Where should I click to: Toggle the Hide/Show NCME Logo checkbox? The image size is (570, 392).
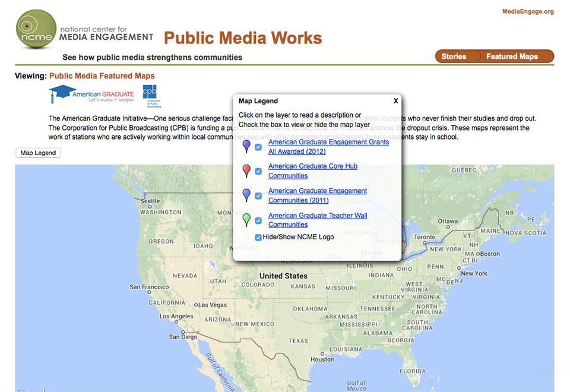point(258,237)
